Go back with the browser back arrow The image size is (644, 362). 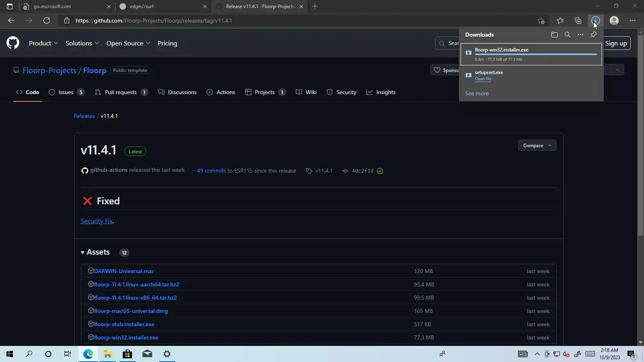pos(11,21)
